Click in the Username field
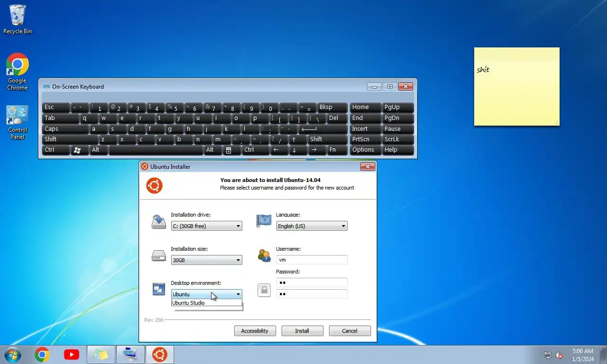607x364 pixels. [x=312, y=260]
